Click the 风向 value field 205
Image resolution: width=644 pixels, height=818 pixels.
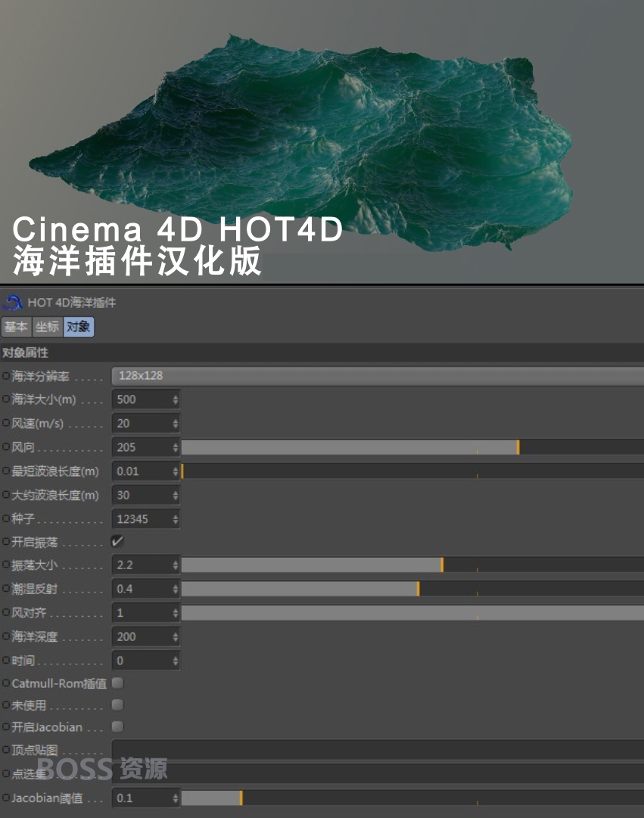point(142,447)
